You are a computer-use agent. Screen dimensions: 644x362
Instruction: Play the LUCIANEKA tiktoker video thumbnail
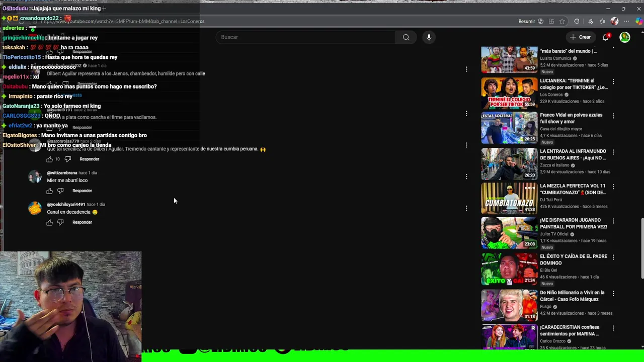pyautogui.click(x=509, y=93)
